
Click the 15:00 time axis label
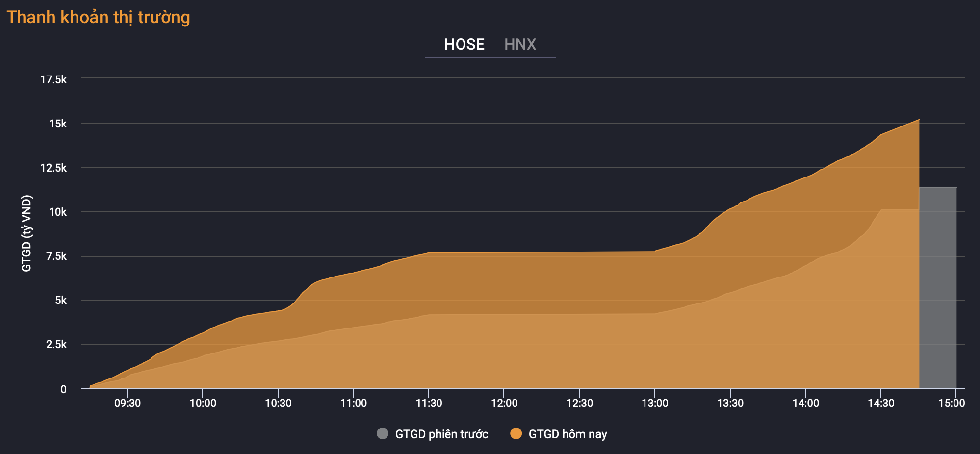point(952,403)
